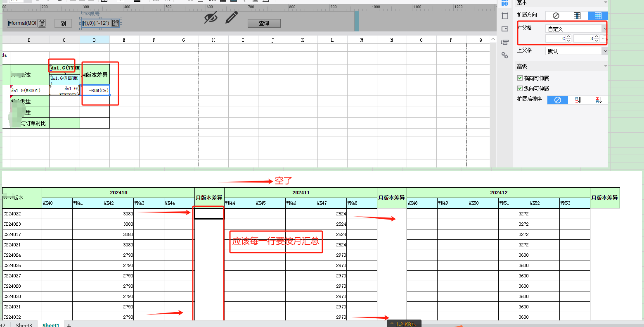Click the cell picker icon beside left parent inputs

(604, 38)
